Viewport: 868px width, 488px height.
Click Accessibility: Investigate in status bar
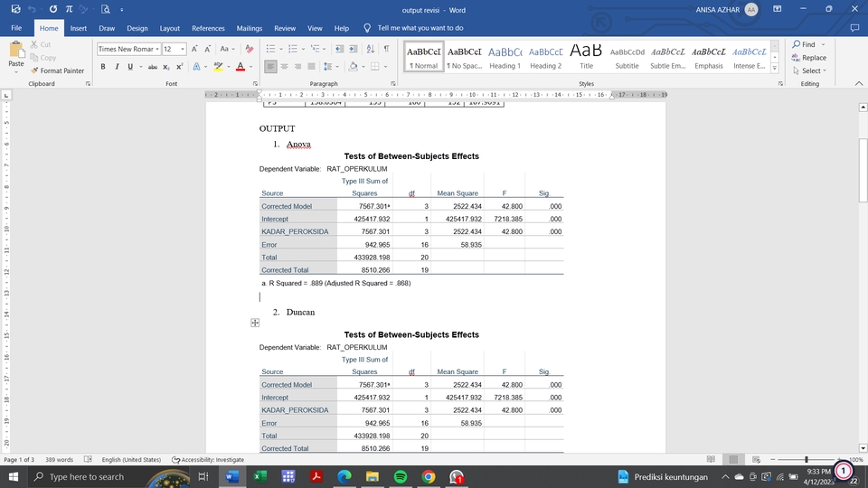tap(208, 460)
